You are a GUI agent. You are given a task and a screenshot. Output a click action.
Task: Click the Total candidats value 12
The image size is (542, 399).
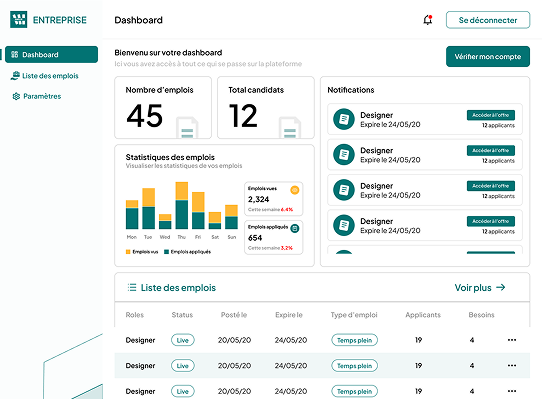point(243,116)
